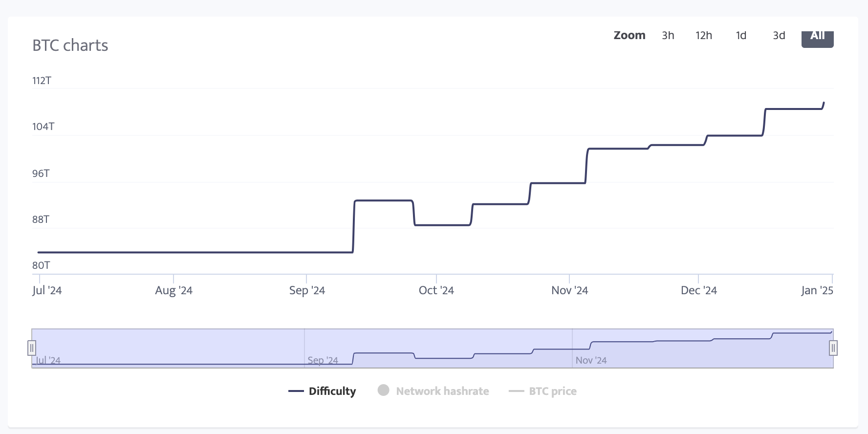868x434 pixels.
Task: Toggle the Difficulty series label
Action: click(x=332, y=391)
